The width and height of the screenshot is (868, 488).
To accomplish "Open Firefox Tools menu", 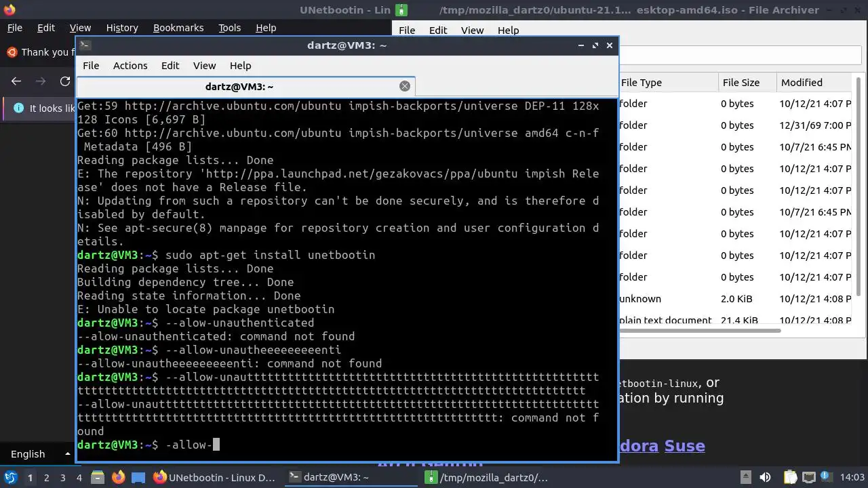I will click(230, 28).
